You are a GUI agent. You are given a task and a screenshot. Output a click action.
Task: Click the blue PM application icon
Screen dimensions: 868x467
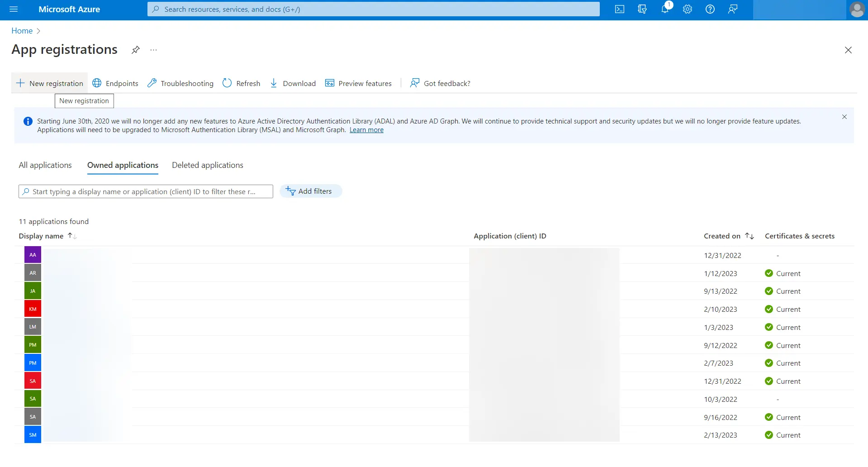33,362
